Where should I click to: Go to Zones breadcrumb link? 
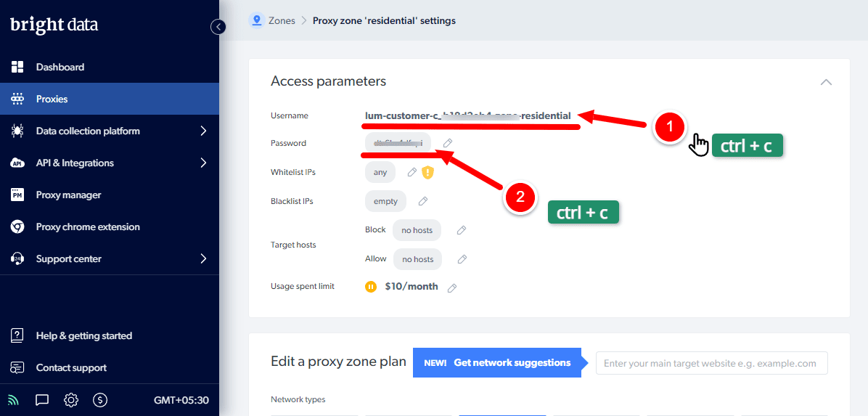282,20
